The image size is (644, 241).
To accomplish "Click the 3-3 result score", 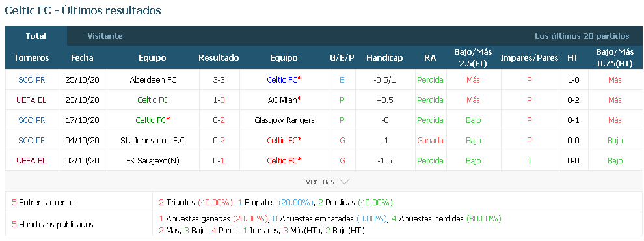I will [x=219, y=79].
